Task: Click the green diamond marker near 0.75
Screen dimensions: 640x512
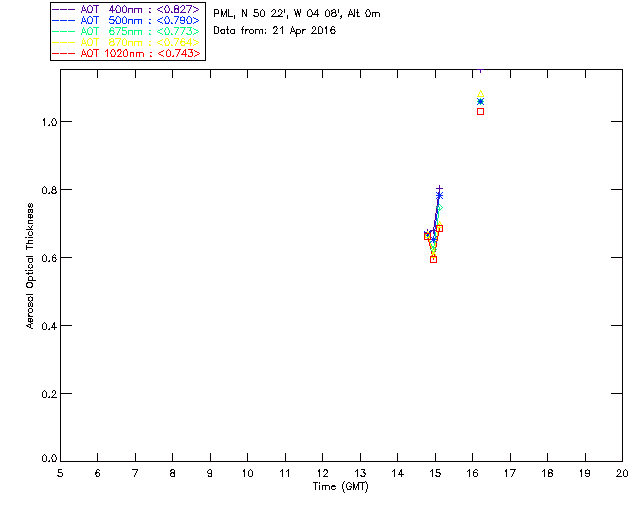Action: [439, 208]
